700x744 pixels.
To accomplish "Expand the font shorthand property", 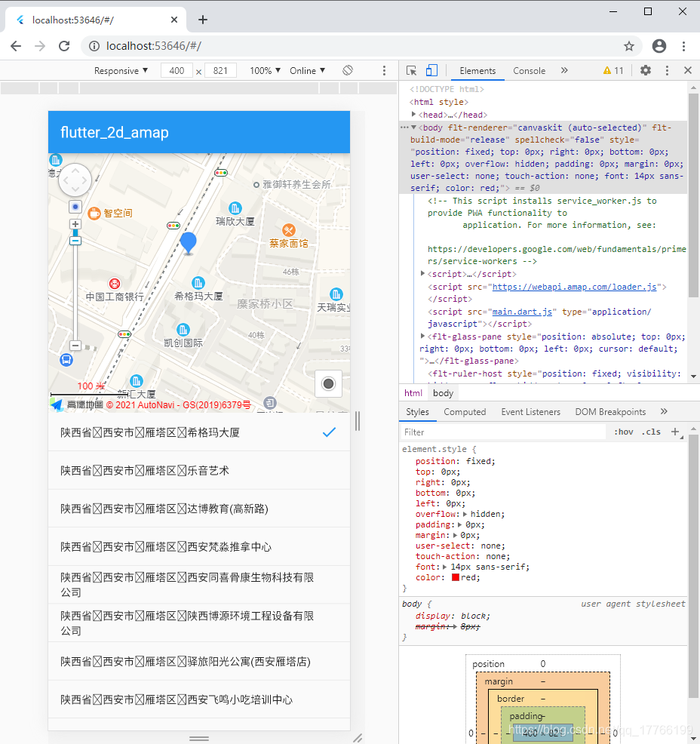I will [x=445, y=567].
